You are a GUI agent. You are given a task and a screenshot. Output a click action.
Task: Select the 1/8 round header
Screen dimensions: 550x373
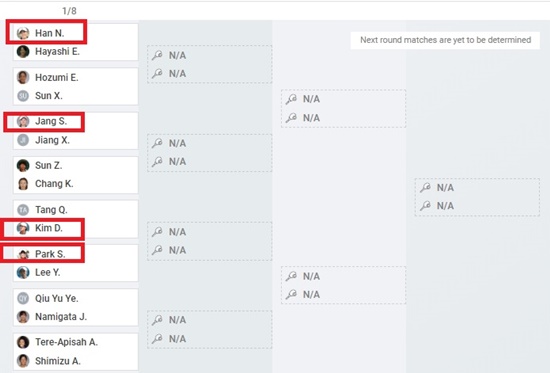(69, 11)
